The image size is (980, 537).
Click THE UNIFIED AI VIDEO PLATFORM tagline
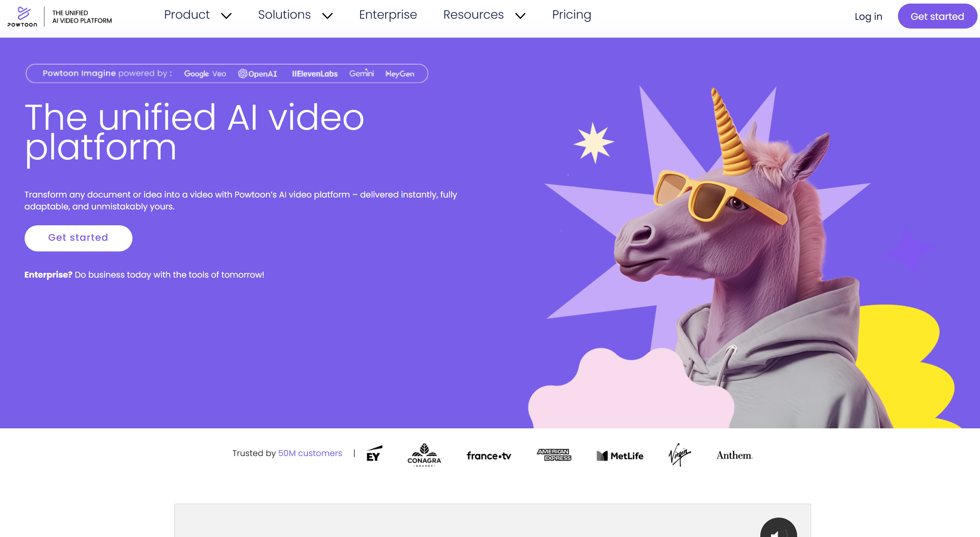(82, 17)
